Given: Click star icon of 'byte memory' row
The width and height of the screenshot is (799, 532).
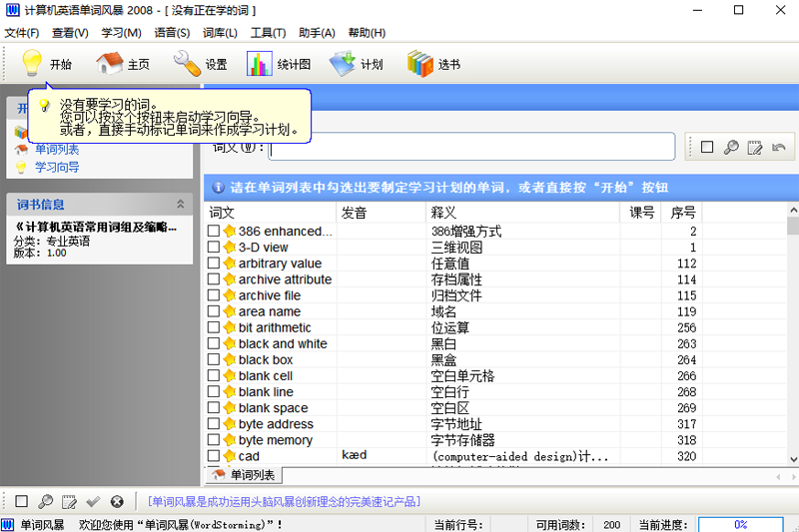Looking at the screenshot, I should click(230, 440).
